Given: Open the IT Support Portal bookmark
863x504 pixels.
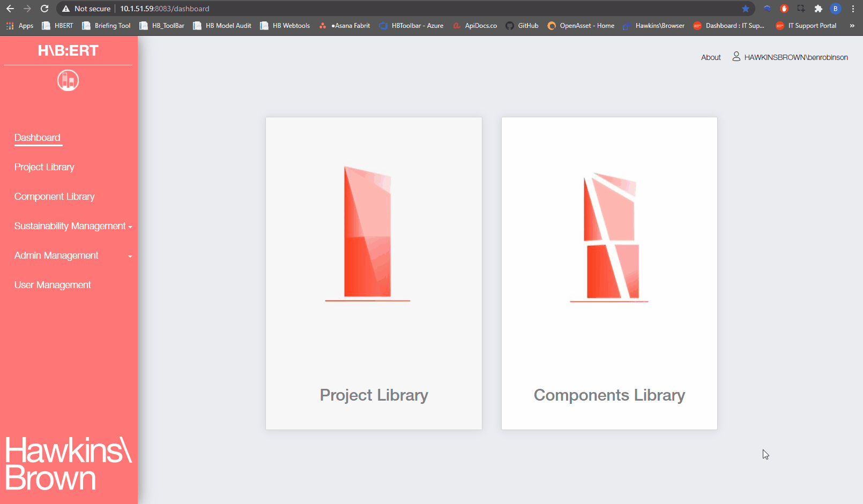Looking at the screenshot, I should [x=806, y=26].
